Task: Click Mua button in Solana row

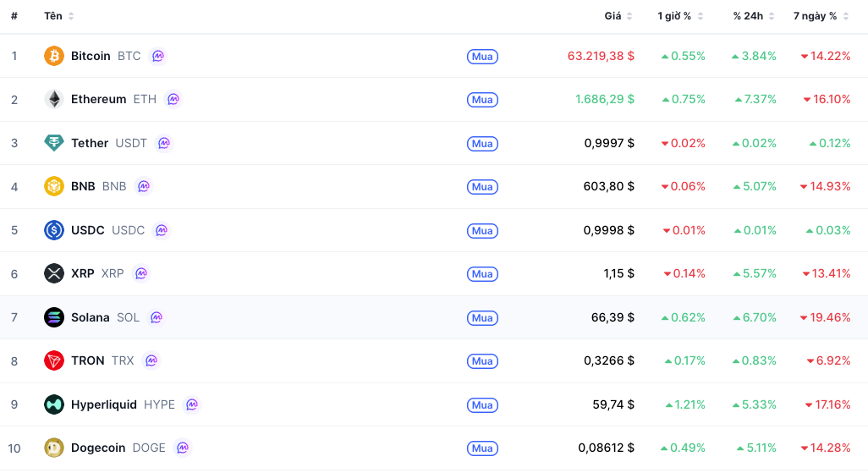Action: (482, 318)
